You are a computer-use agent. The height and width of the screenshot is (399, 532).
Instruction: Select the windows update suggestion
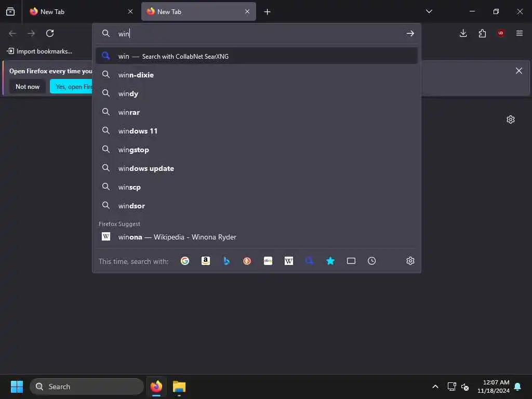click(x=257, y=168)
